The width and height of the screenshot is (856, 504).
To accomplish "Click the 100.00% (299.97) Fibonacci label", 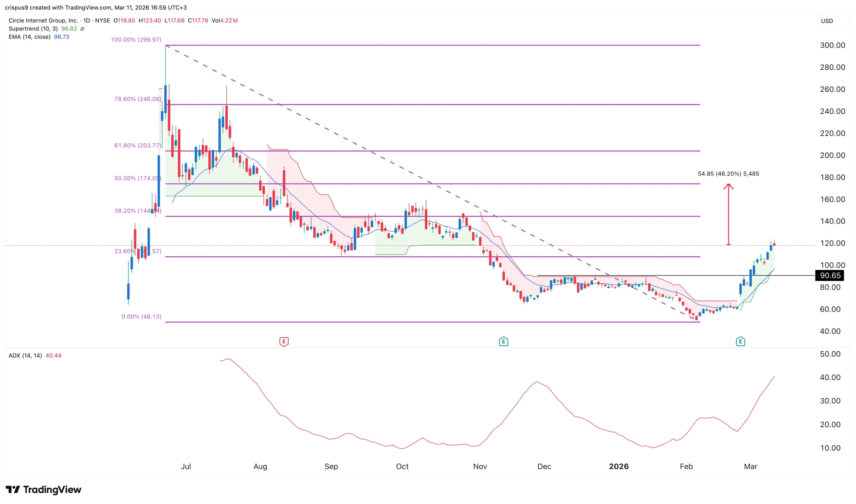I will 136,39.
